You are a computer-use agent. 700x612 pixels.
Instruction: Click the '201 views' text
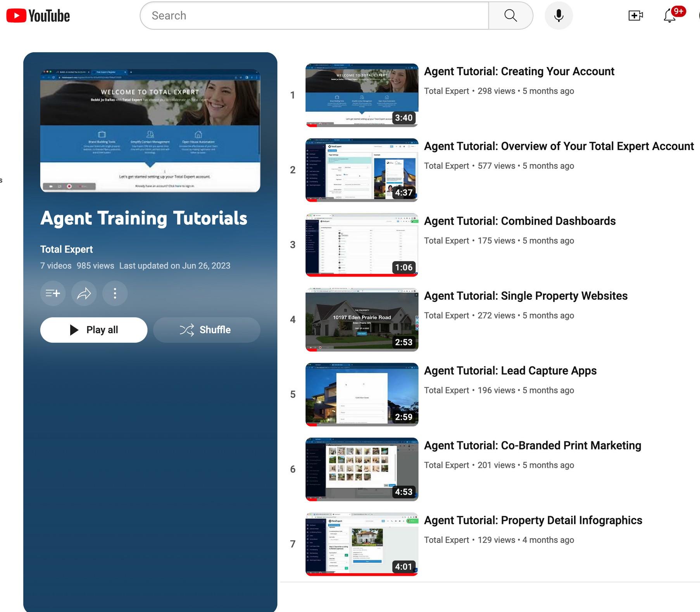(x=497, y=465)
